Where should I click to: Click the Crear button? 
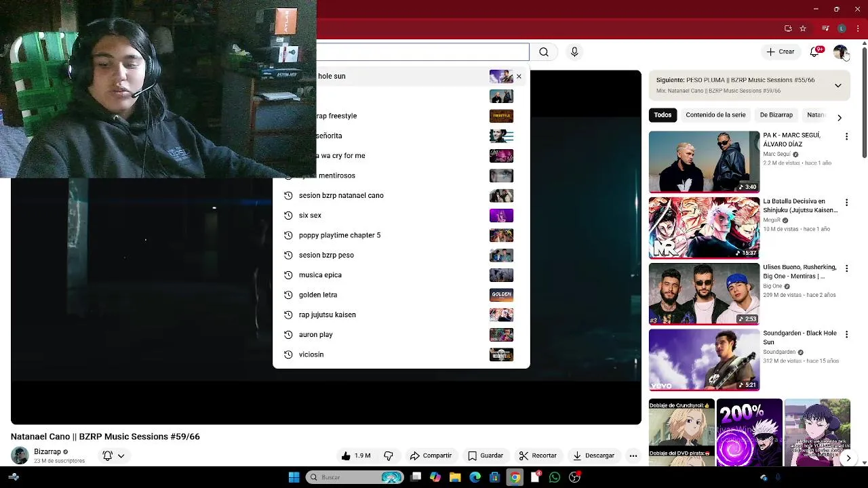pos(781,52)
